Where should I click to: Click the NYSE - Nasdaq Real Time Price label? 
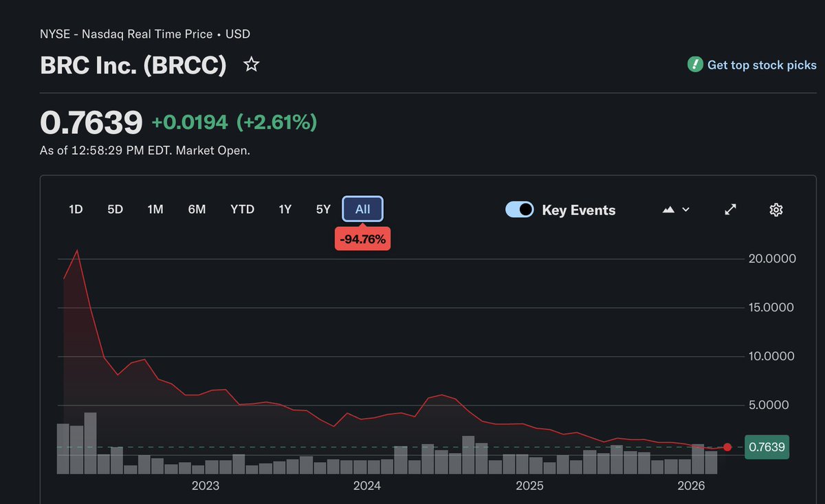145,34
